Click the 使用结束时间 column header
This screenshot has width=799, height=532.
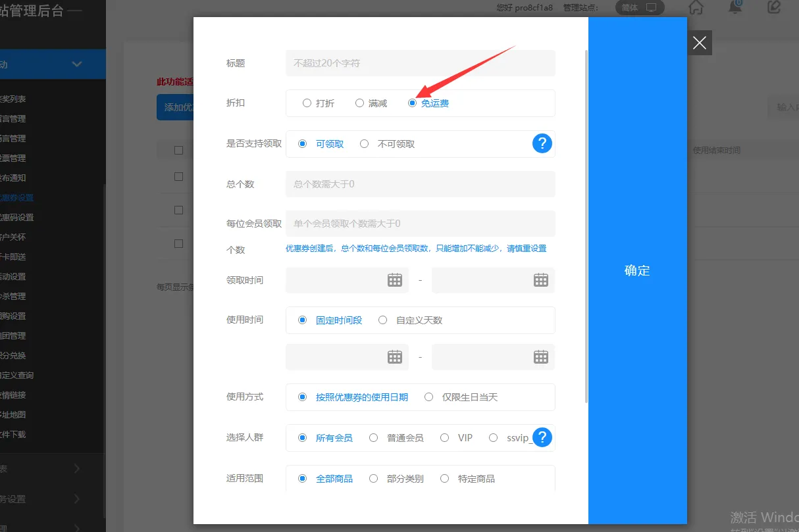pyautogui.click(x=717, y=151)
